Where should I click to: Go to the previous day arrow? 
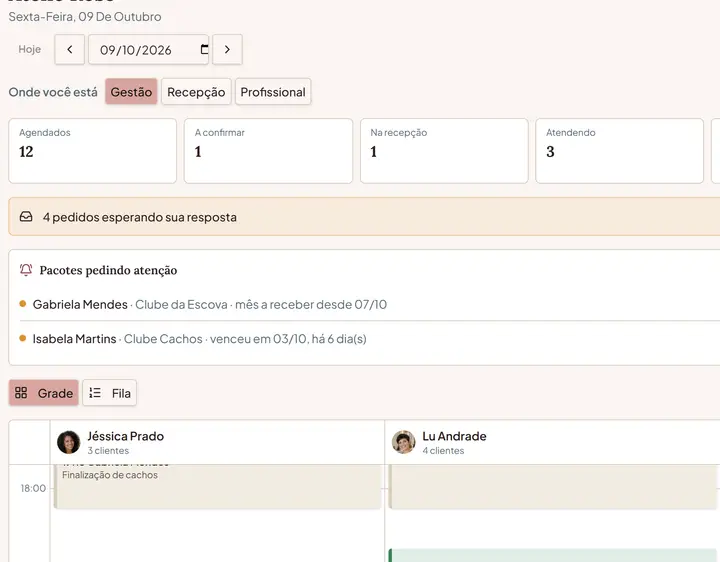pos(69,50)
